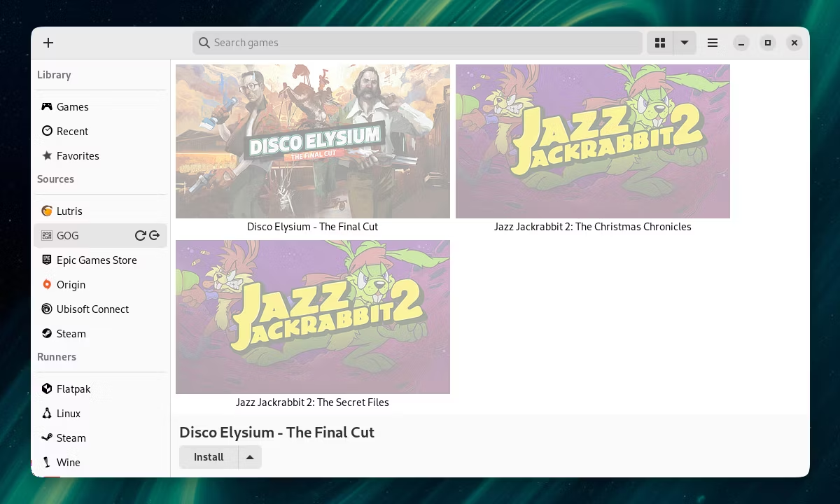Click the Linux penguin runner icon
This screenshot has height=504, width=840.
point(47,413)
